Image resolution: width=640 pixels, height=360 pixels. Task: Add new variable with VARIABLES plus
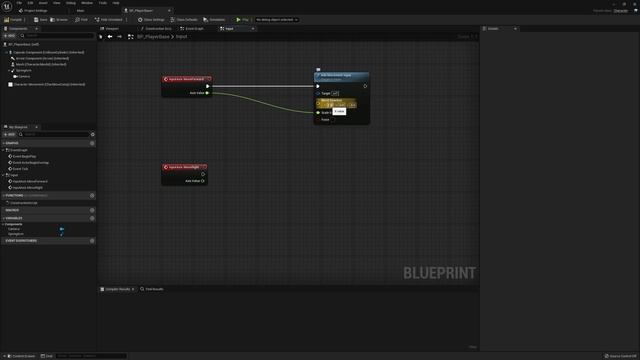click(x=92, y=218)
